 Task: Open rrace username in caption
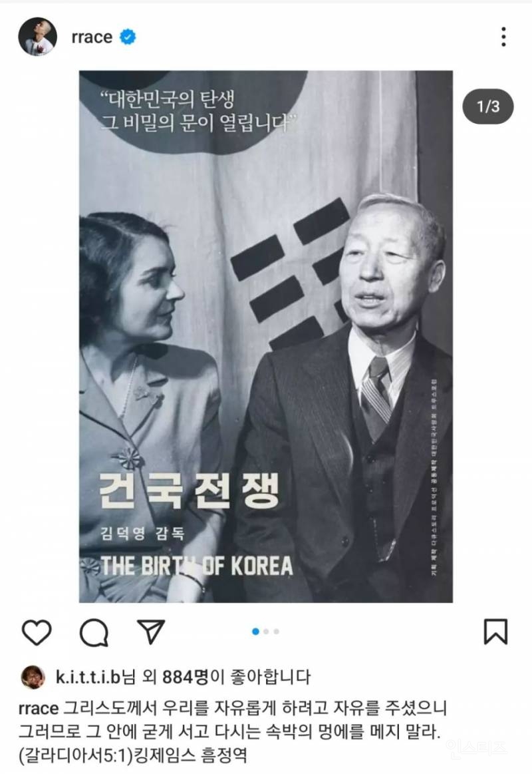tap(39, 708)
